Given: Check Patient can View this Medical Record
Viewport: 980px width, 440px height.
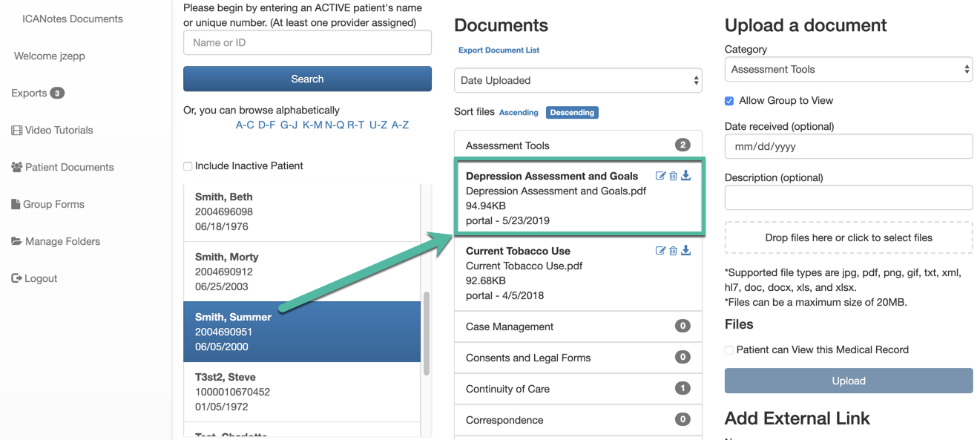Looking at the screenshot, I should pos(729,349).
